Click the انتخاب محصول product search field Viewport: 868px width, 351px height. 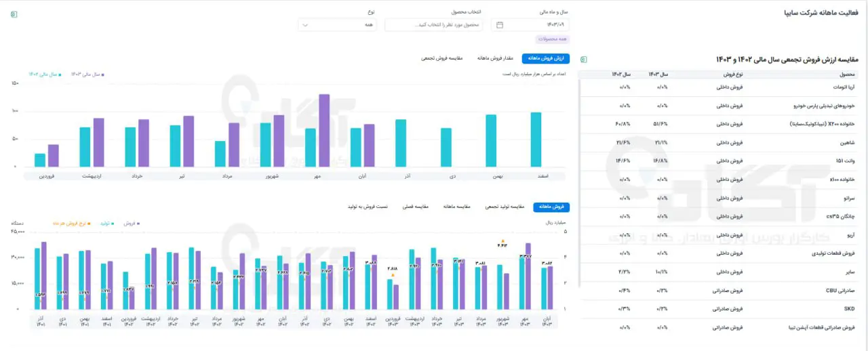[433, 25]
